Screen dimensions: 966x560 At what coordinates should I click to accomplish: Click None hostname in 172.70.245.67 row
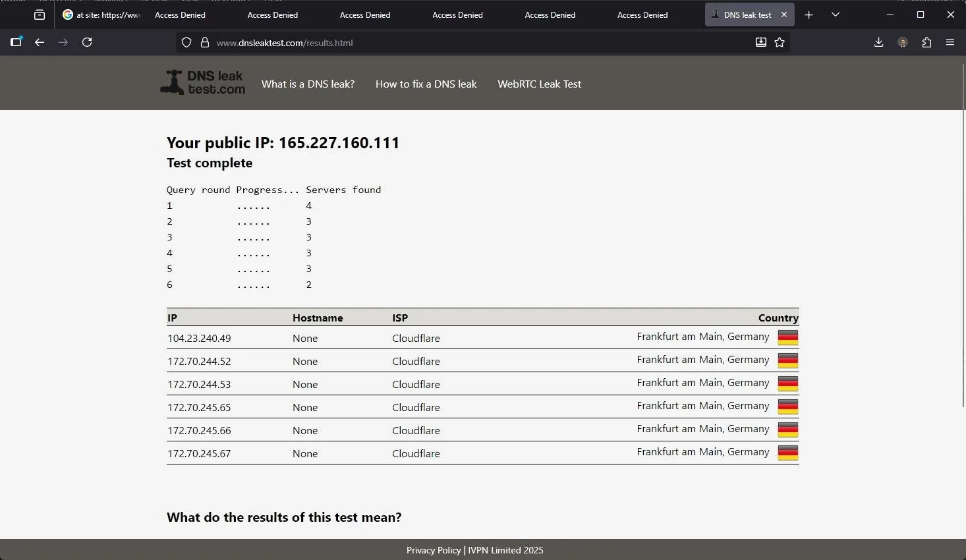pos(305,453)
